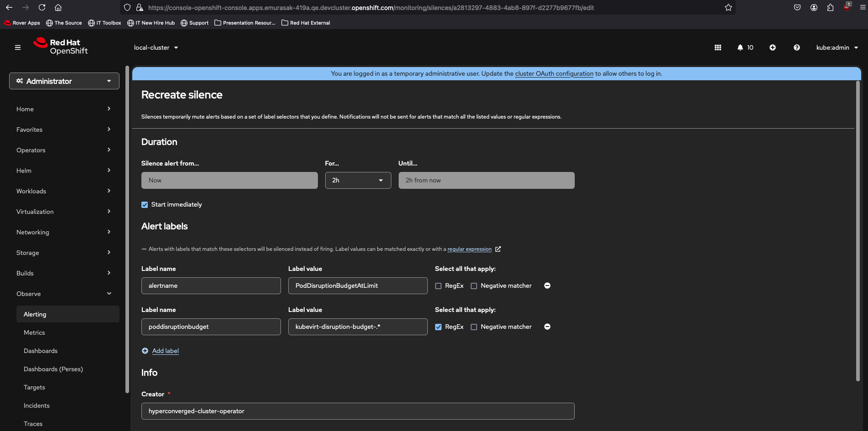The image size is (868, 431).
Task: Open the notifications bell with 10 alerts
Action: pyautogui.click(x=745, y=47)
